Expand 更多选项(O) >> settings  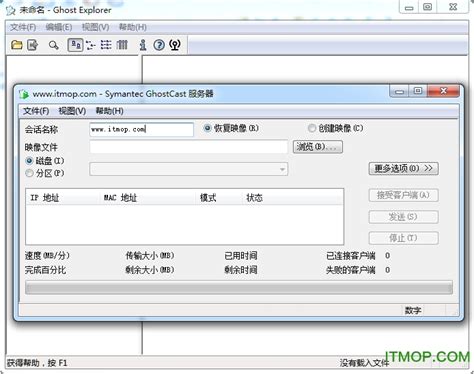(403, 168)
